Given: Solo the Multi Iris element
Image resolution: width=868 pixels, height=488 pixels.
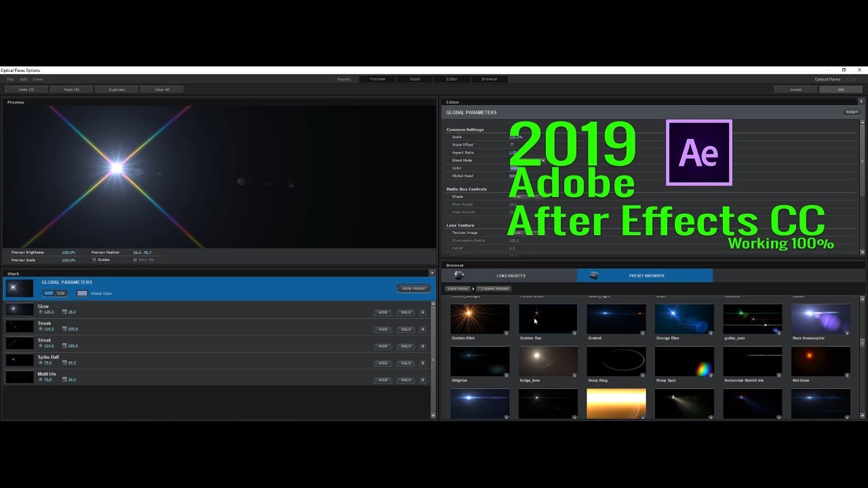Looking at the screenshot, I should point(406,380).
